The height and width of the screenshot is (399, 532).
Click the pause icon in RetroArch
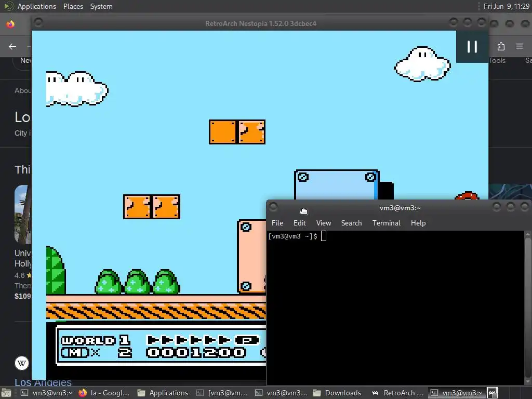pyautogui.click(x=472, y=46)
